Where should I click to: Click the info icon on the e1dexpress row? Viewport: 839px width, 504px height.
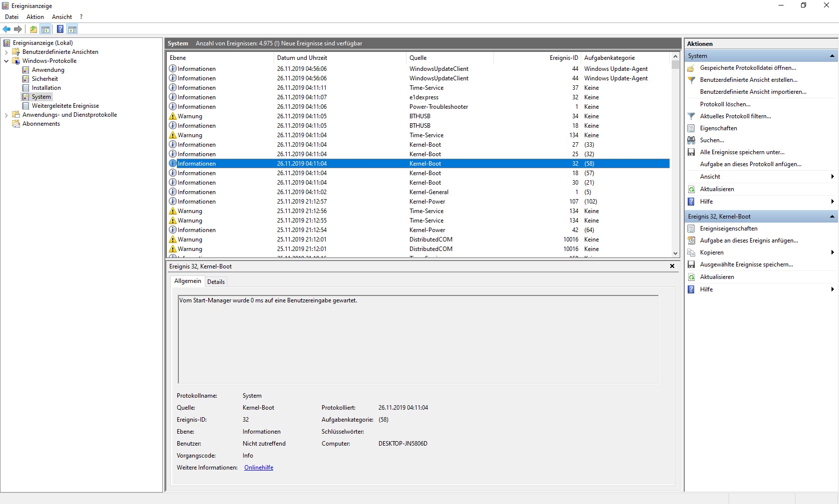pyautogui.click(x=173, y=97)
